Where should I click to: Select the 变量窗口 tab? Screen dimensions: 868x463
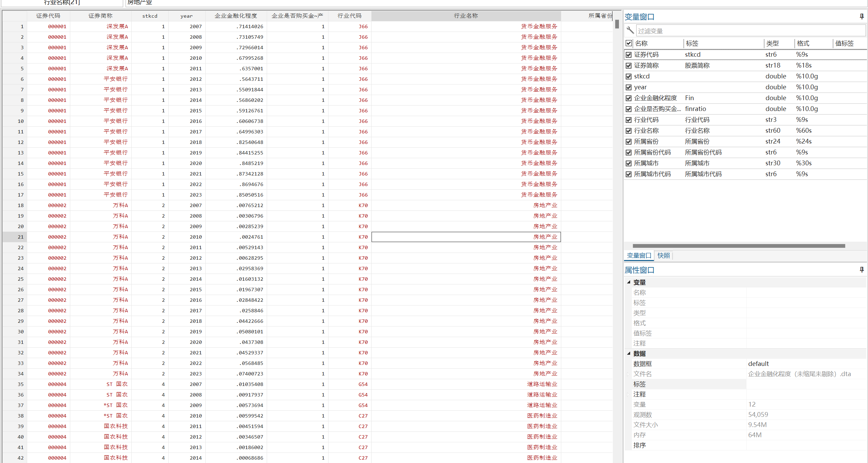click(x=639, y=256)
